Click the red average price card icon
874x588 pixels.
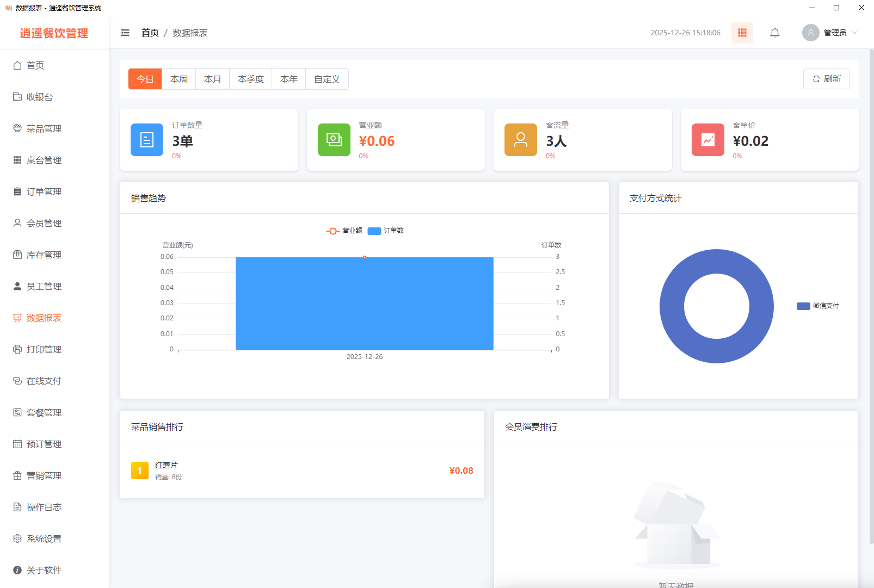click(707, 140)
